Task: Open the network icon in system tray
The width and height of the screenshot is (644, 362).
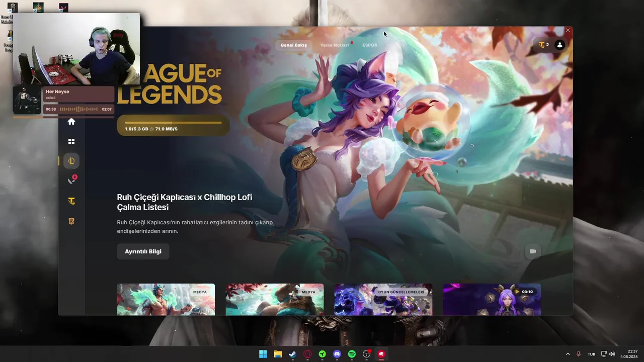Action: pos(604,354)
